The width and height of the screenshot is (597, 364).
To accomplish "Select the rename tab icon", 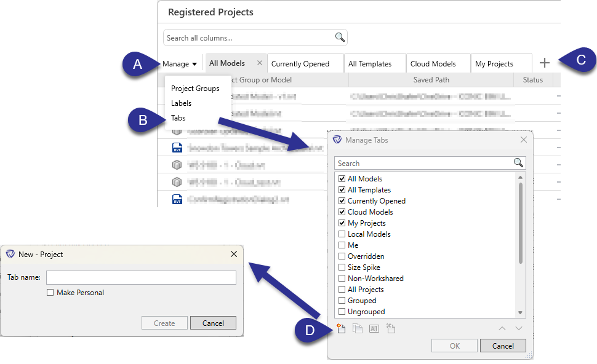I will coord(374,328).
